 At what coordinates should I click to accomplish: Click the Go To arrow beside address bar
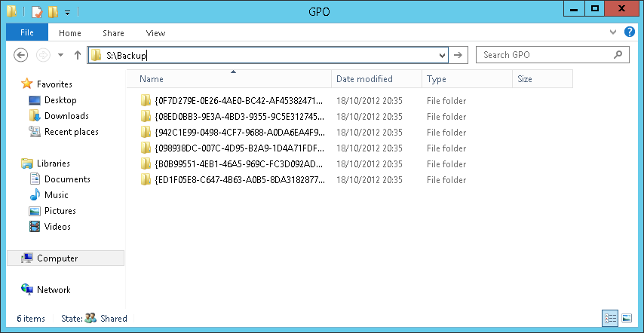click(459, 55)
